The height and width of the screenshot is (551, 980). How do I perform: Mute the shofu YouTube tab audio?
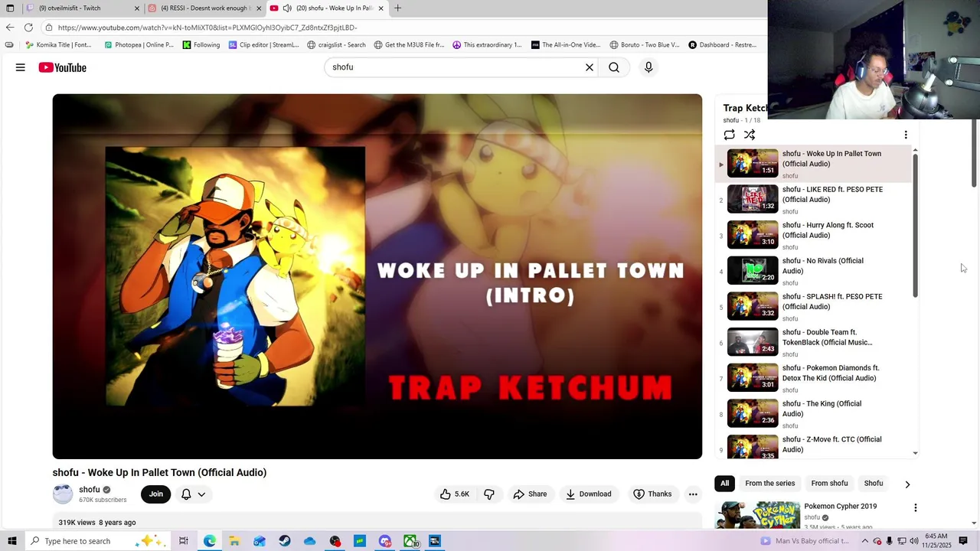point(287,8)
